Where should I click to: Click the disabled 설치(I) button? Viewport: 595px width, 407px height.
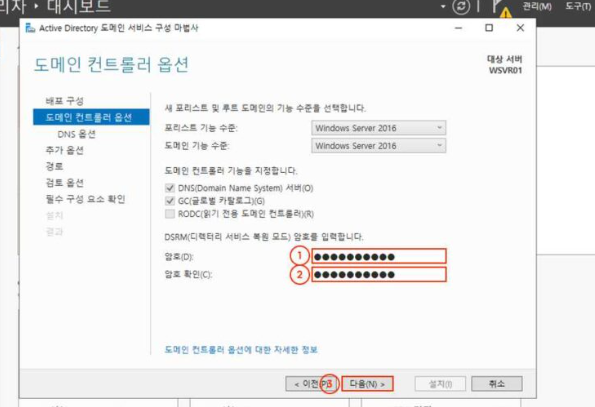point(440,384)
